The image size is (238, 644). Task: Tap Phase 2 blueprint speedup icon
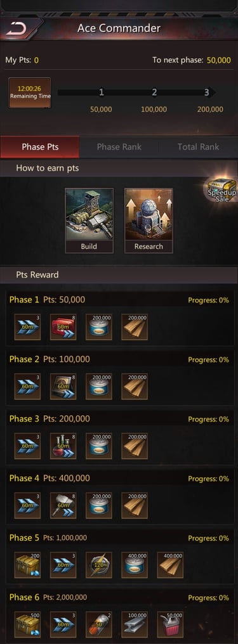coord(63,387)
